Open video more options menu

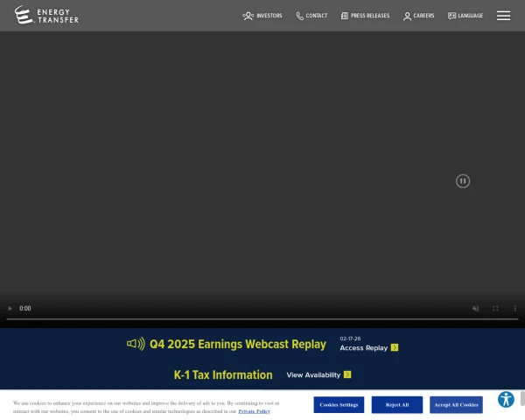click(515, 308)
